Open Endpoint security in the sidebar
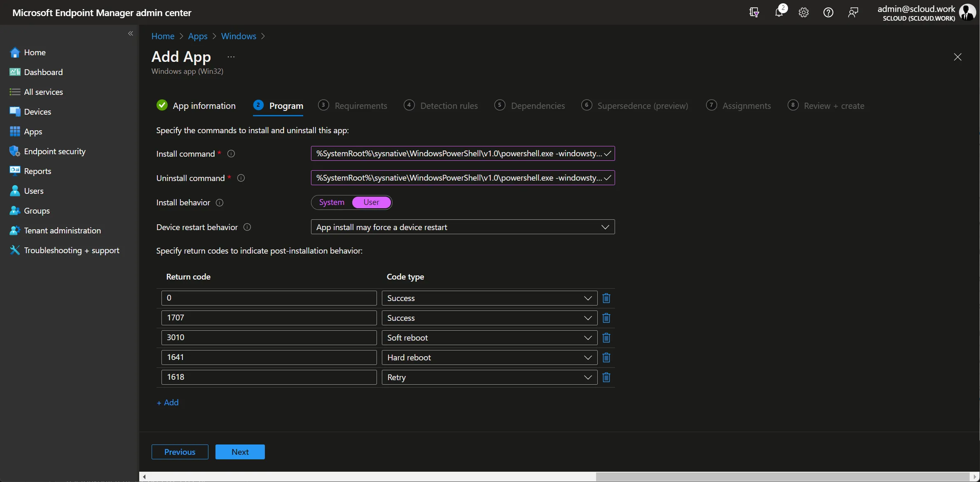Image resolution: width=980 pixels, height=482 pixels. [55, 151]
